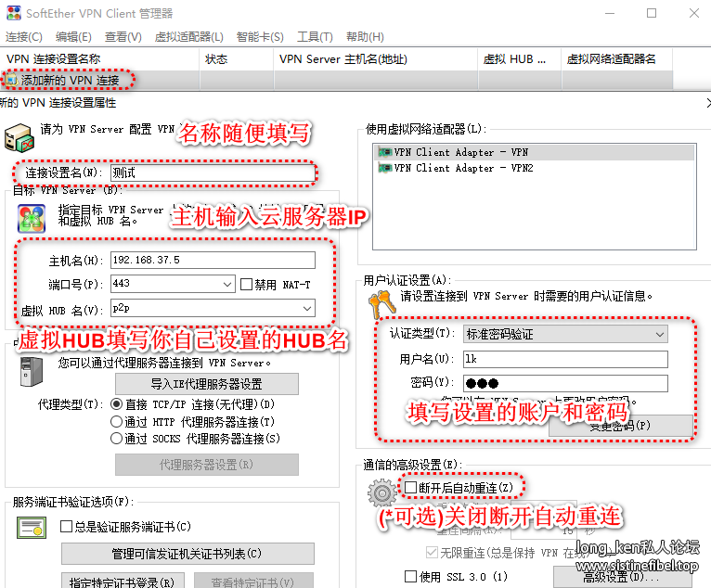This screenshot has height=588, width=711.
Task: Click the 虚拟 HUB column header
Action: click(x=520, y=59)
